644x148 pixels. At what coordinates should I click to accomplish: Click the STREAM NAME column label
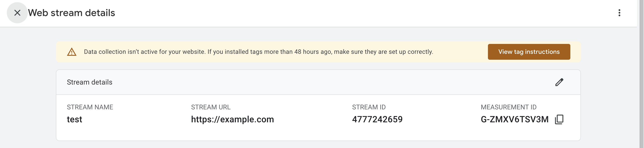click(x=90, y=107)
